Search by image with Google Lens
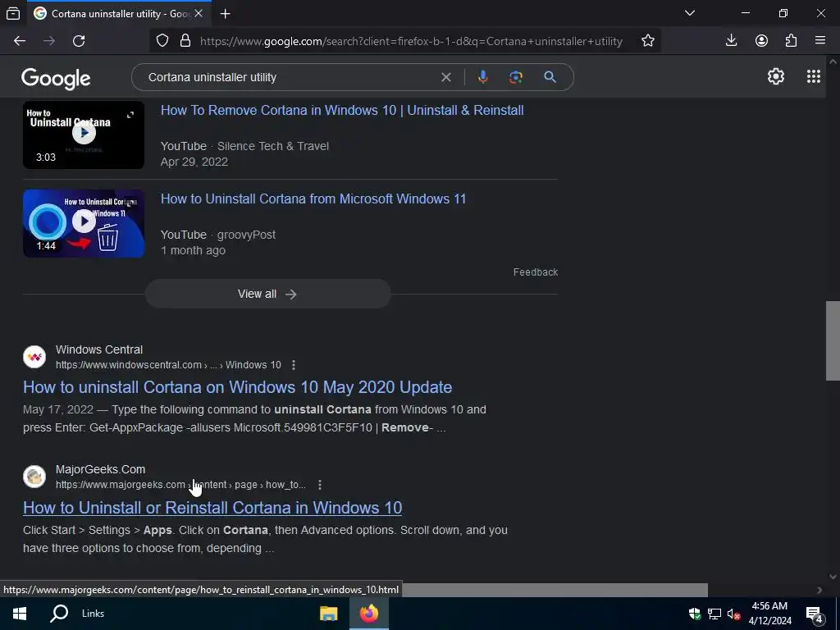This screenshot has width=840, height=630. tap(515, 77)
